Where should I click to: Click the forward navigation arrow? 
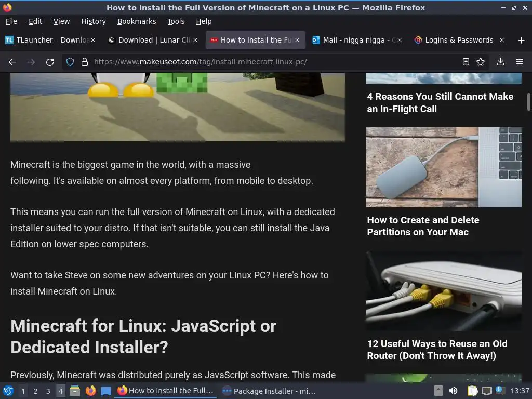pos(31,62)
